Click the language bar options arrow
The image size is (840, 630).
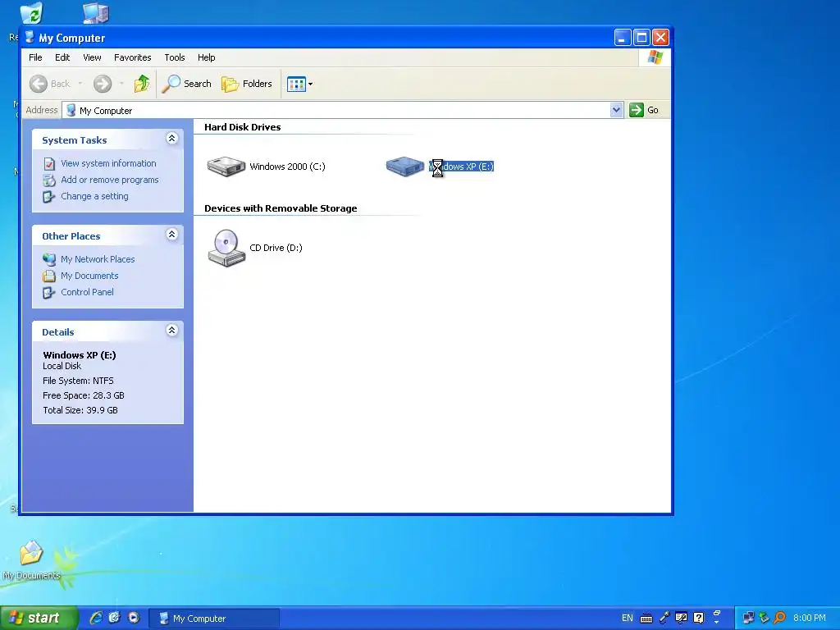pos(717,623)
